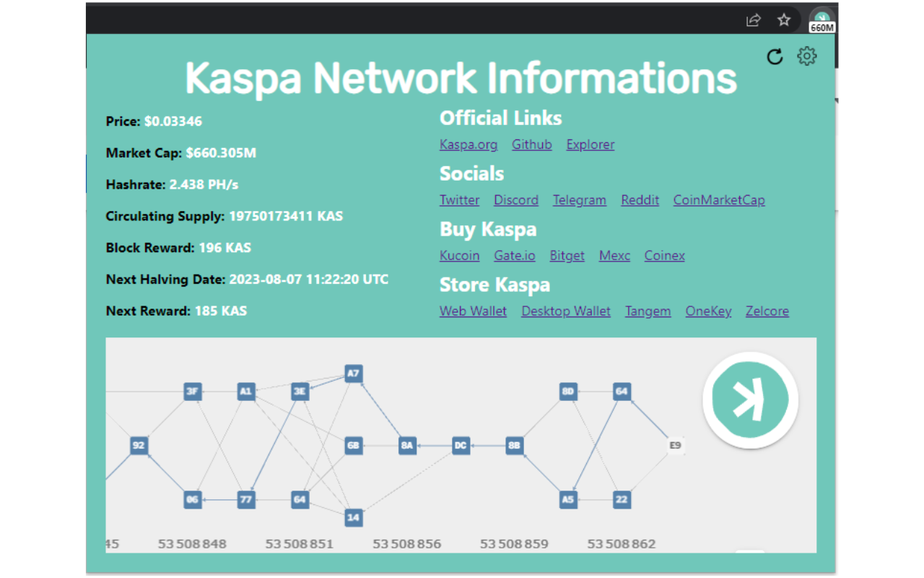
Task: Refresh the Kaspa network data
Action: [x=775, y=56]
